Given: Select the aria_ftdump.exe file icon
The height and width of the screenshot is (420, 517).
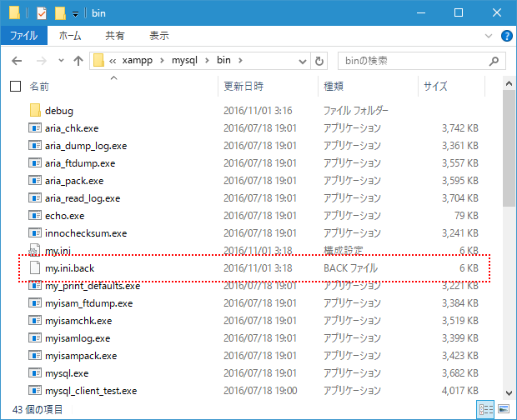Looking at the screenshot, I should [35, 162].
